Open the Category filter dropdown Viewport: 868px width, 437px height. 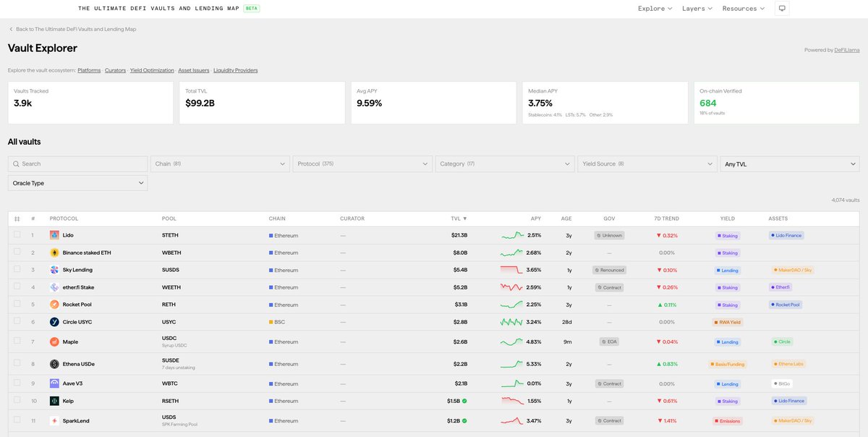(505, 164)
